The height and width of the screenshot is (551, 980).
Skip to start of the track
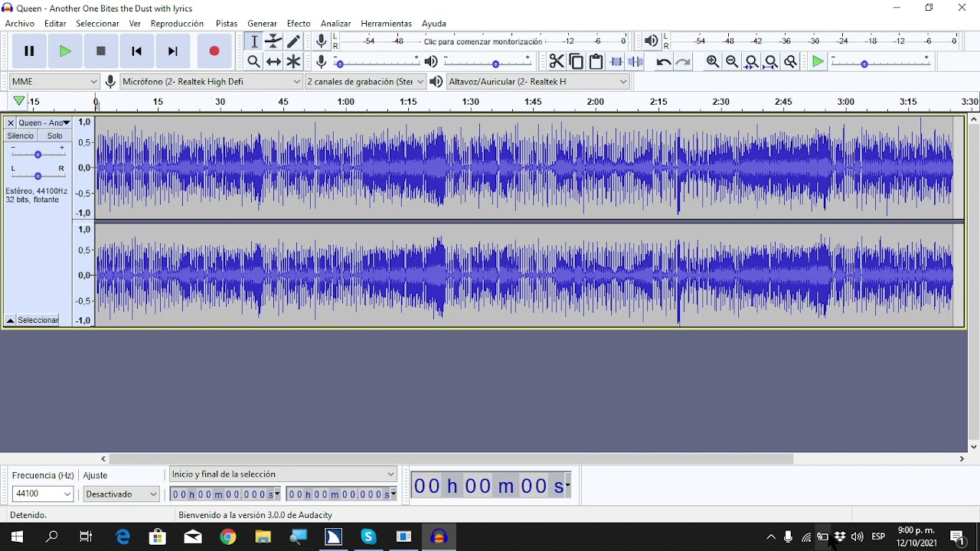click(x=137, y=51)
